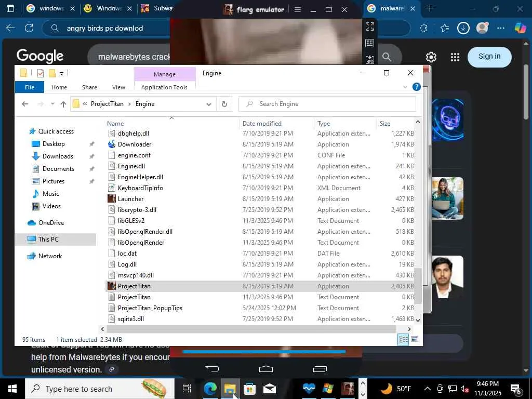Open Edge Favorites star icon
The width and height of the screenshot is (532, 399).
[445, 28]
